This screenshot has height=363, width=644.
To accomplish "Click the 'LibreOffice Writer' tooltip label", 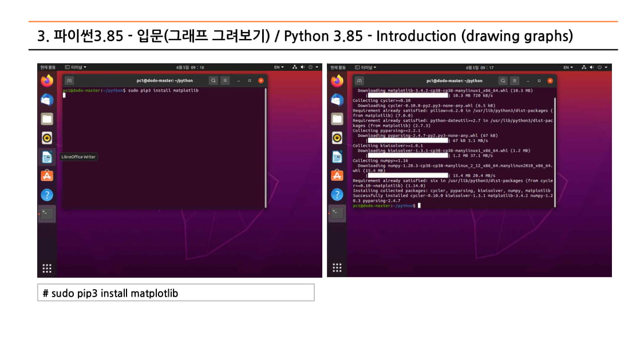I will pos(78,157).
